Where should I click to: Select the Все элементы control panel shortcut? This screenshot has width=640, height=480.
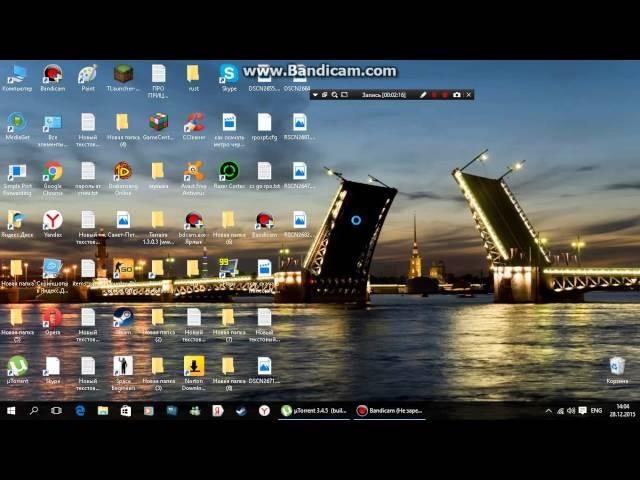click(53, 131)
